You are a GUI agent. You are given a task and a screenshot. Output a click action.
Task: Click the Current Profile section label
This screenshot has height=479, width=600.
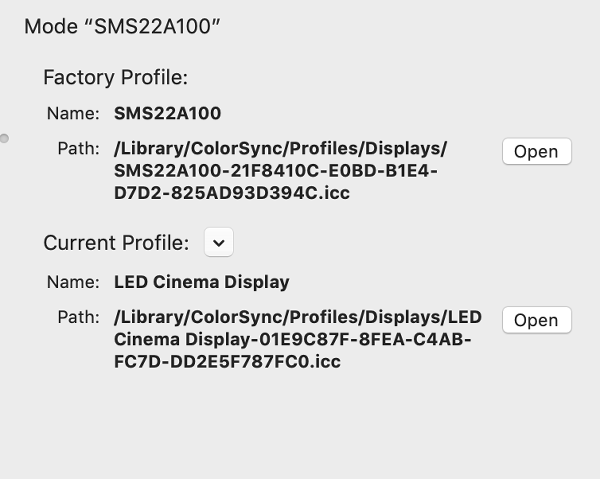pos(116,243)
